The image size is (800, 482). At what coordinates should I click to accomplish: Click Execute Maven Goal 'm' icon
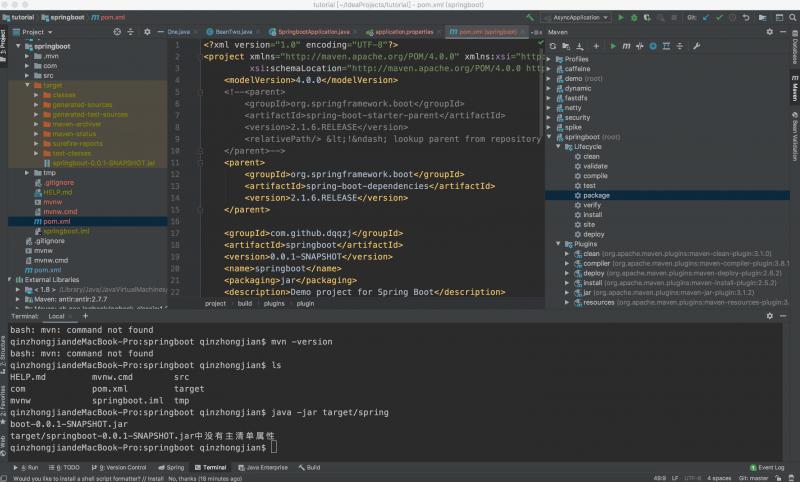point(628,46)
